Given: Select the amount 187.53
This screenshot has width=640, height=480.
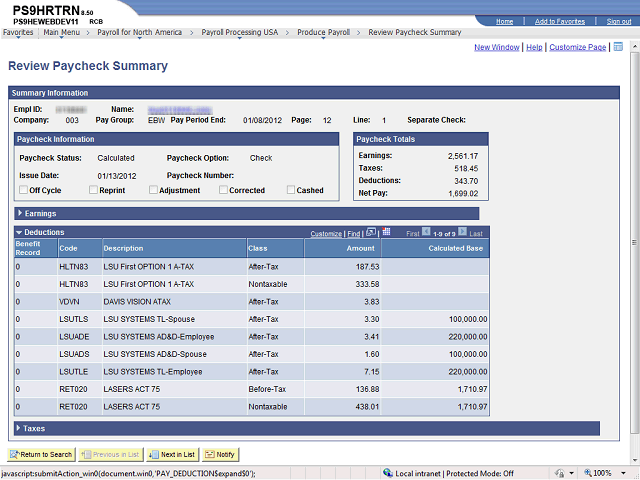Looking at the screenshot, I should [367, 267].
